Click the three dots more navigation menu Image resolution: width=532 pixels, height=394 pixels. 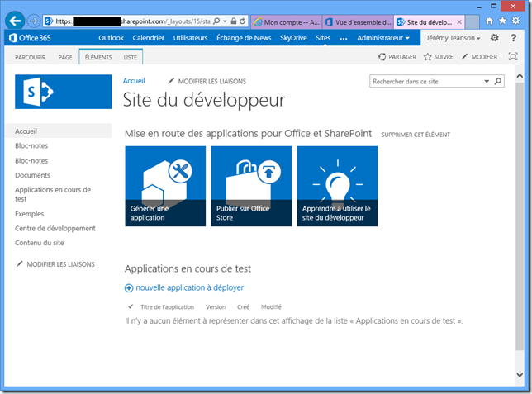(x=344, y=38)
